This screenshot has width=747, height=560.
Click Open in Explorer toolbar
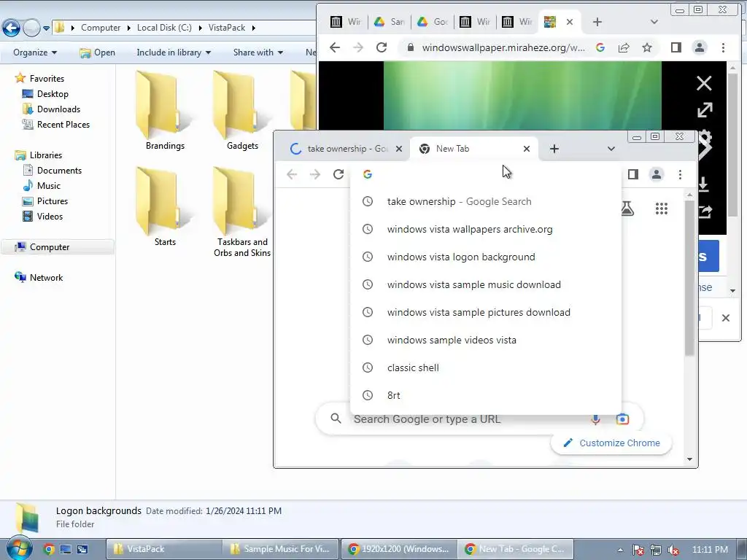point(98,52)
